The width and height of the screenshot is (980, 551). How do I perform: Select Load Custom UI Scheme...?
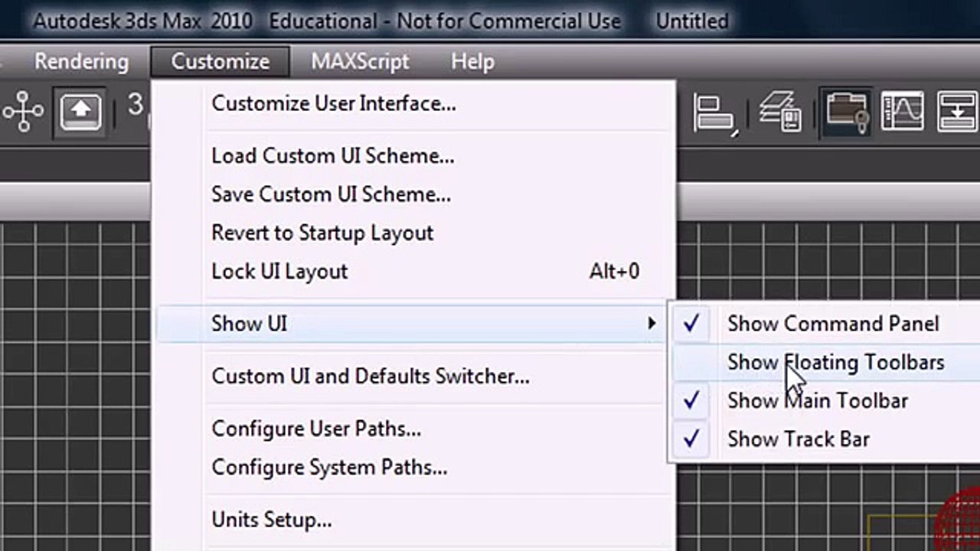click(415, 156)
